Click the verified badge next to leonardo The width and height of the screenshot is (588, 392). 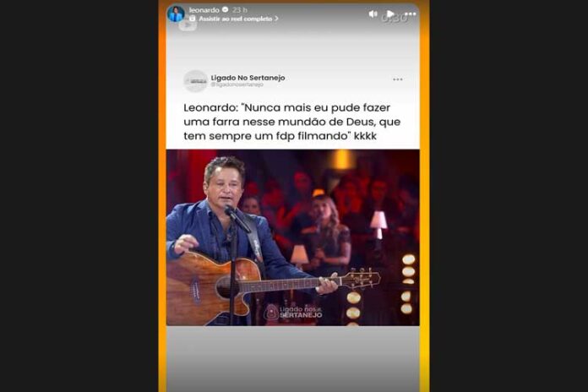pos(226,10)
